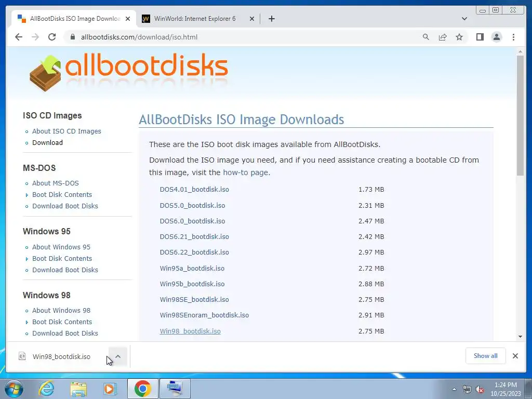The width and height of the screenshot is (532, 399).
Task: Click the muted volume tray icon
Action: (480, 390)
